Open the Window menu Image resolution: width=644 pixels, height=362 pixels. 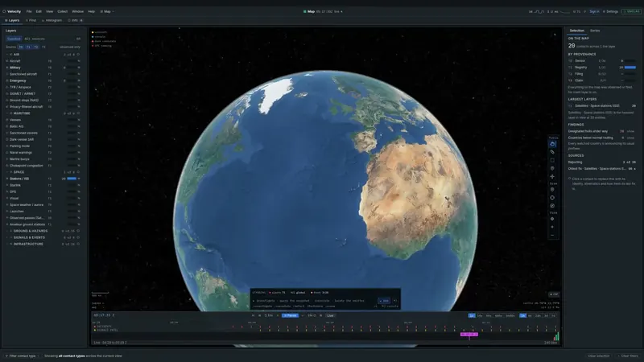point(77,11)
